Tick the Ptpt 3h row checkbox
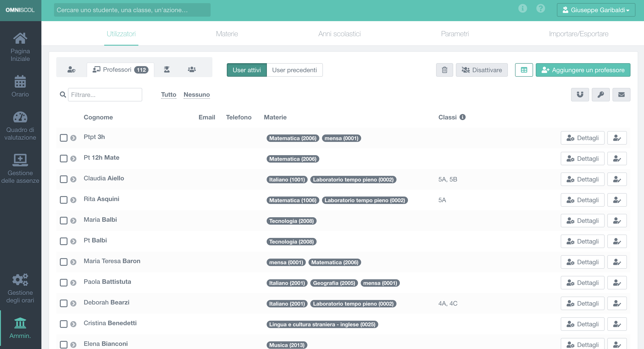 pos(63,138)
